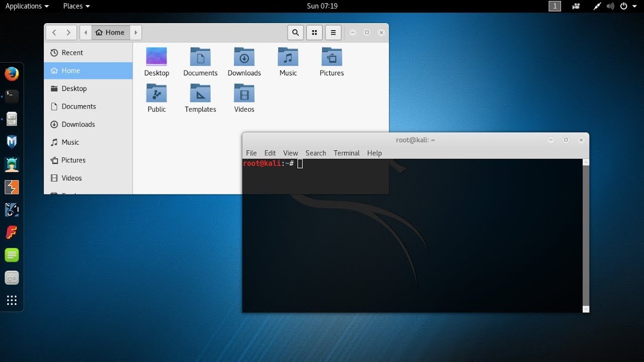The height and width of the screenshot is (362, 644).
Task: Click the terminal vertical scrollbar
Action: point(586,236)
